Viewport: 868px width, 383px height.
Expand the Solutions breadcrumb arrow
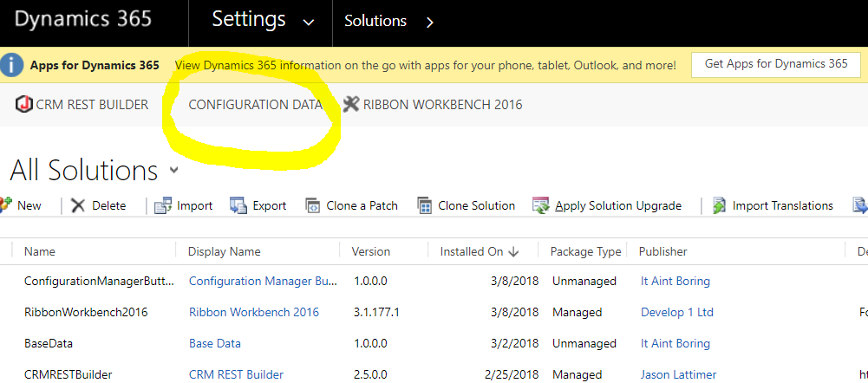tap(430, 23)
